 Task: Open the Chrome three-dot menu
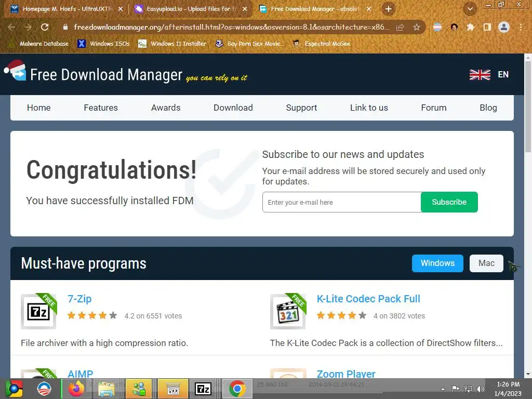pos(521,27)
